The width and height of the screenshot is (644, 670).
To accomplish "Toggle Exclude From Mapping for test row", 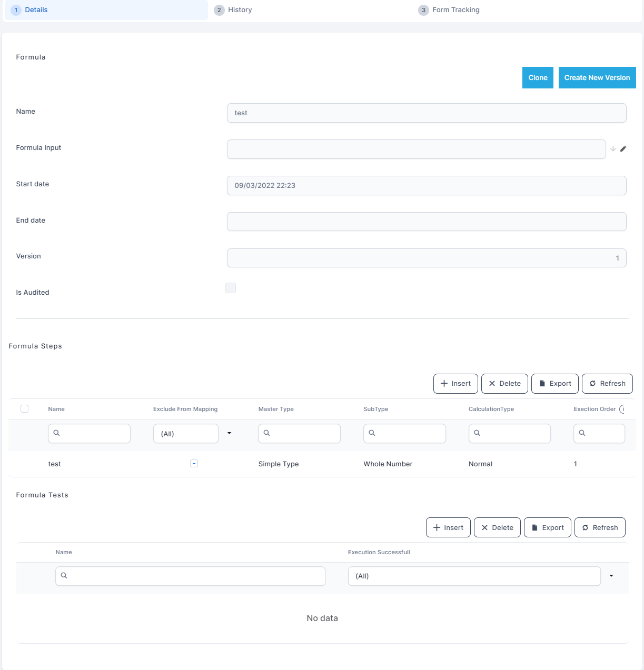I will 194,464.
